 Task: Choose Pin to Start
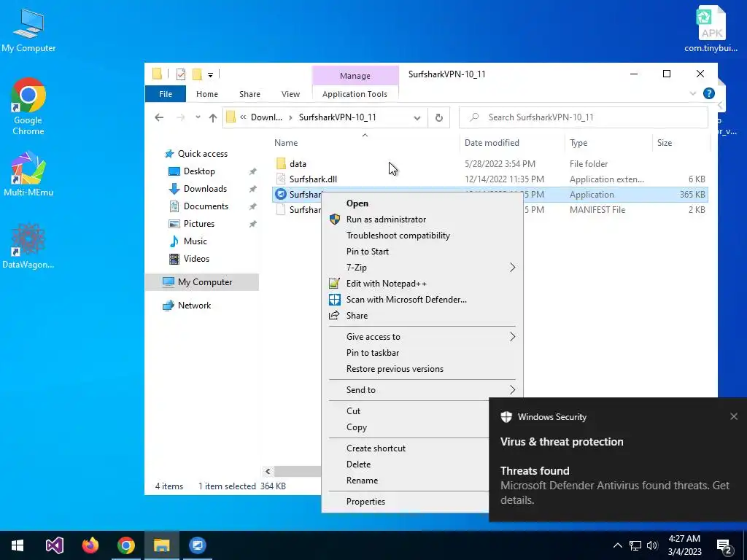click(368, 252)
